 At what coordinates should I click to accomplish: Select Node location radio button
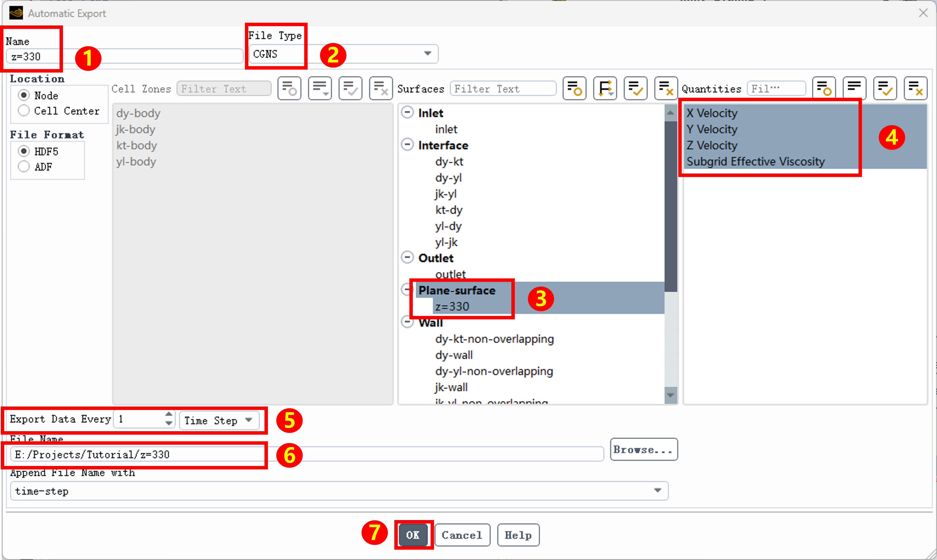[24, 95]
